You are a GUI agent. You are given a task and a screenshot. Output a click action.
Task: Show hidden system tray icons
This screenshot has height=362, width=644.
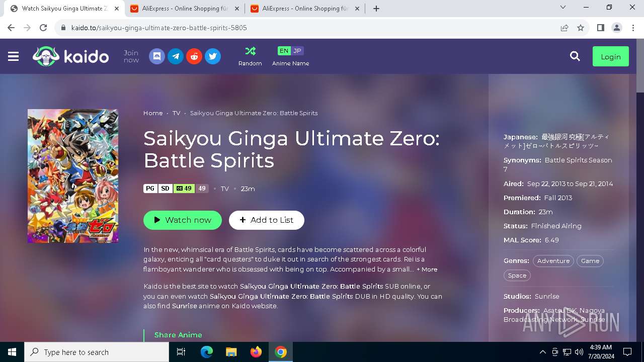542,352
